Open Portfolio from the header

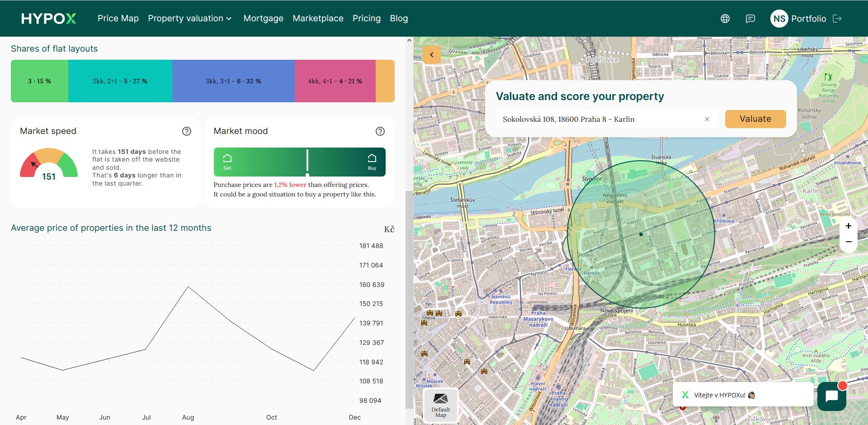point(808,19)
